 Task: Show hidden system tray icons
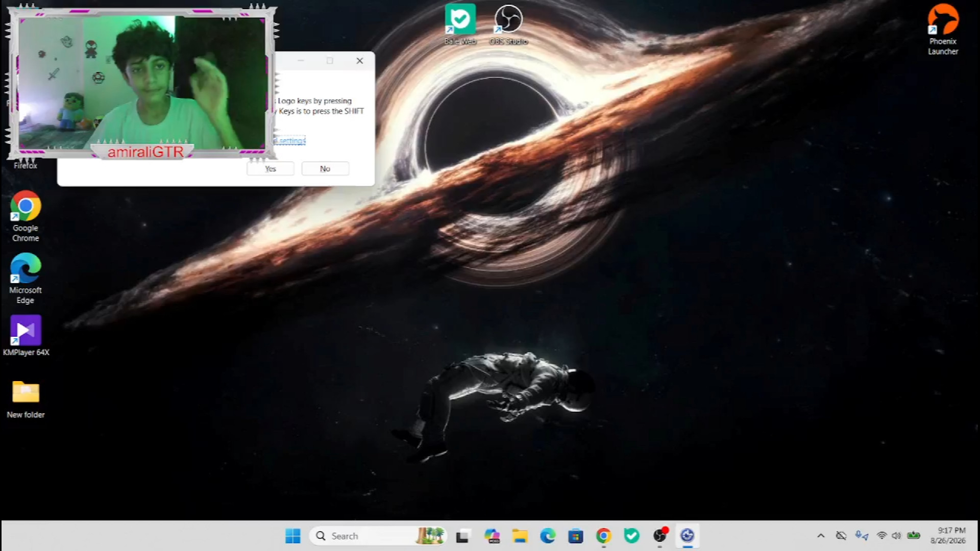821,536
